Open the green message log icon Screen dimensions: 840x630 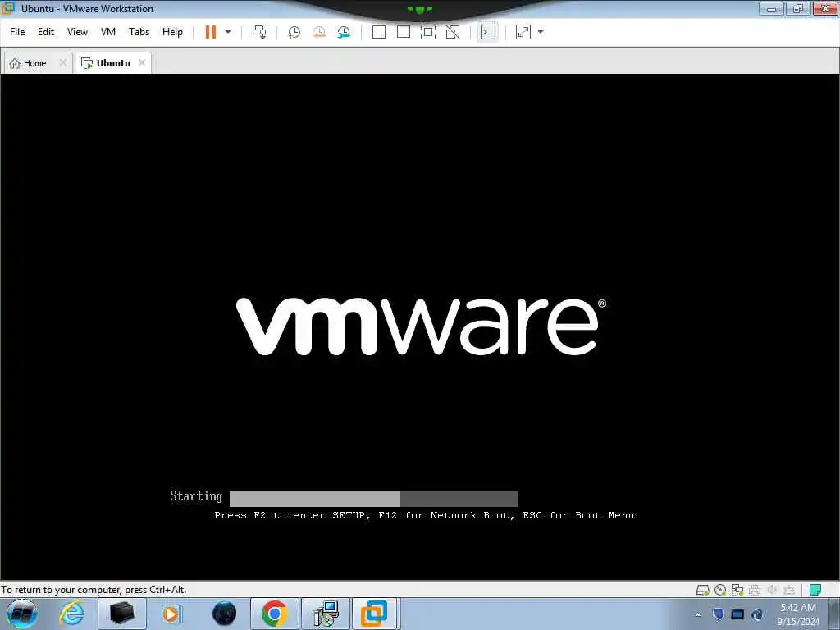(x=815, y=591)
